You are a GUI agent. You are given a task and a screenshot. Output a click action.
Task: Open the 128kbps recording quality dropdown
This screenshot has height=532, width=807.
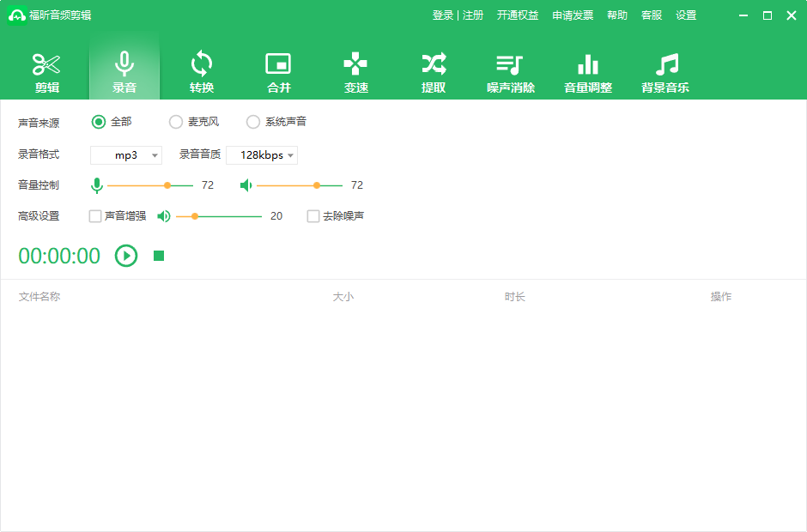pos(262,154)
